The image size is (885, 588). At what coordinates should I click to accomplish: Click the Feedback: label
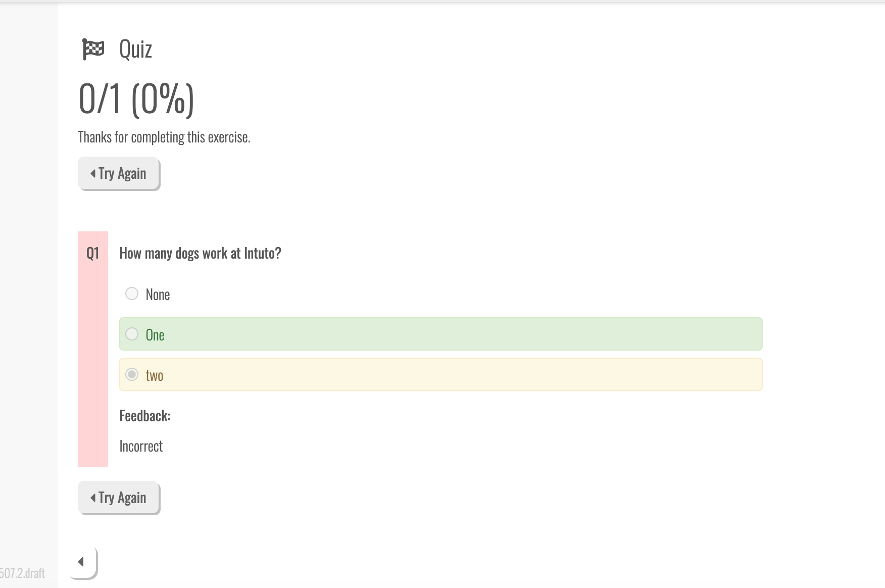coord(144,416)
